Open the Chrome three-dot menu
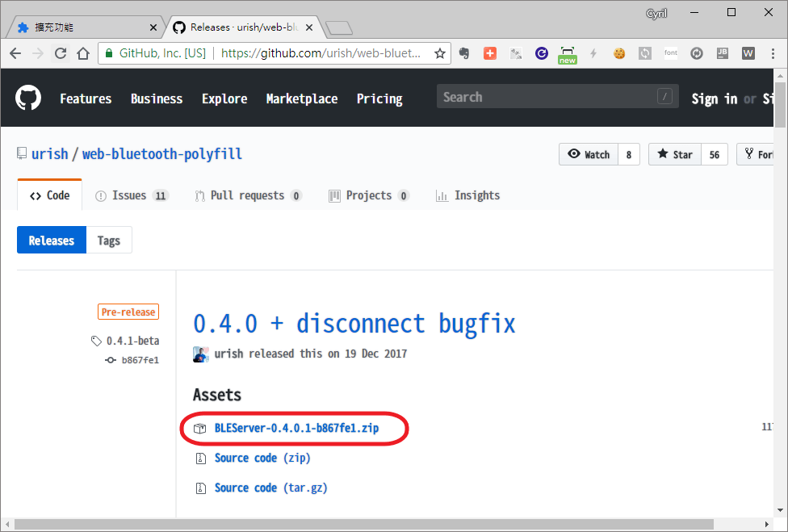788x532 pixels. 773,53
